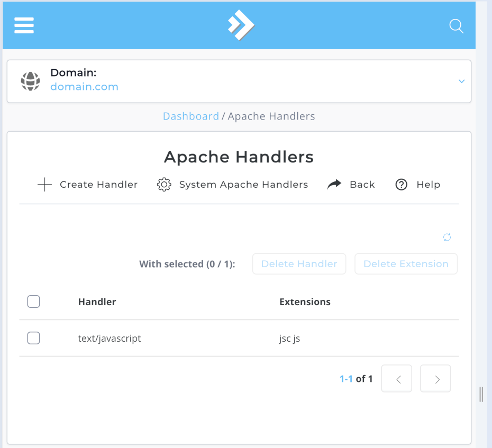Check the select-all handlers checkbox
This screenshot has width=492, height=448.
pos(33,301)
